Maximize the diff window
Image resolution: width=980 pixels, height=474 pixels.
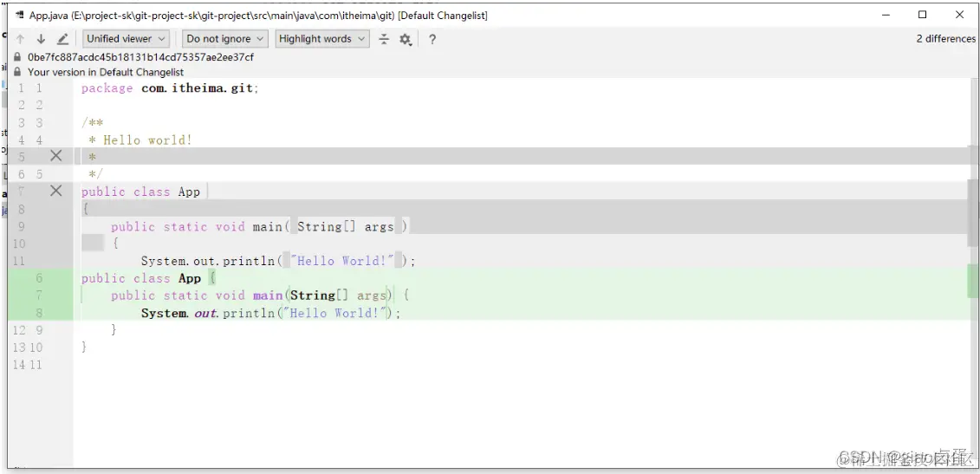(923, 15)
